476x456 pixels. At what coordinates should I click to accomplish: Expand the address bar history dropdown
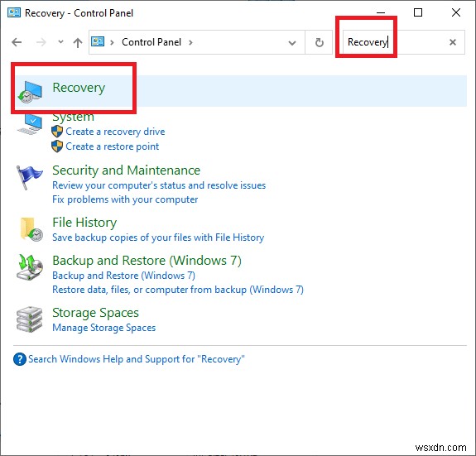click(x=292, y=43)
